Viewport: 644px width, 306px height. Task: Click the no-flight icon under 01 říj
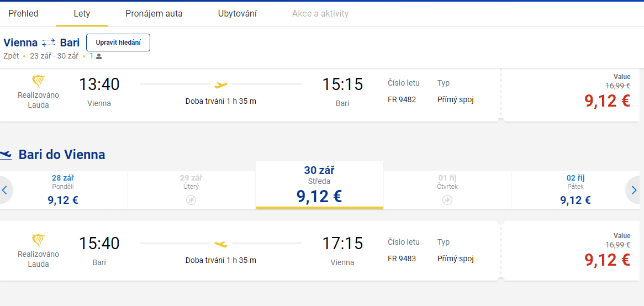[x=447, y=200]
